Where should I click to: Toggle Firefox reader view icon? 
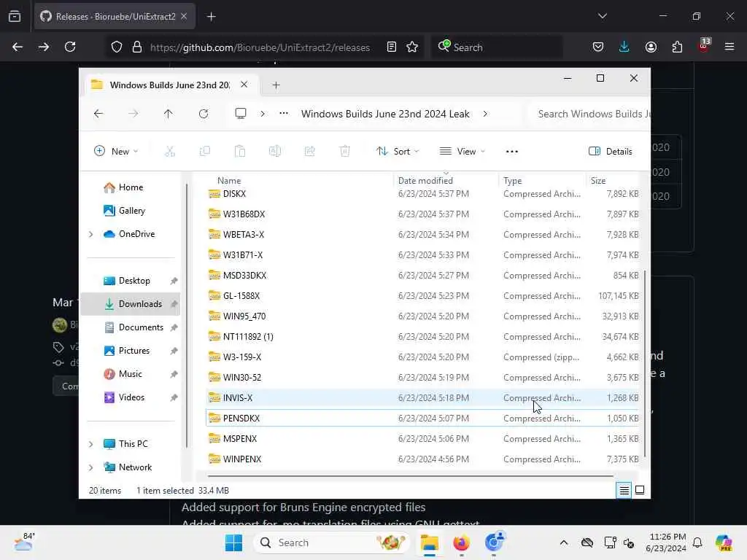click(x=392, y=47)
